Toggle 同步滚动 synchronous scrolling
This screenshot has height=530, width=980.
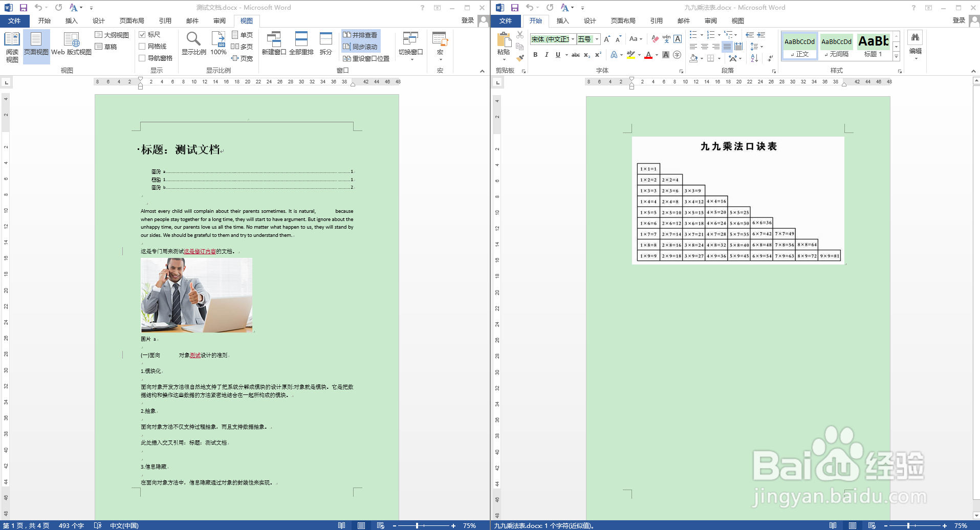(360, 47)
